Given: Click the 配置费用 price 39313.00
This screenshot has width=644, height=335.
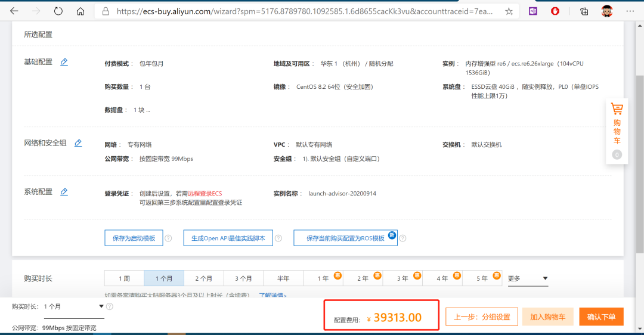Looking at the screenshot, I should click(x=397, y=317).
